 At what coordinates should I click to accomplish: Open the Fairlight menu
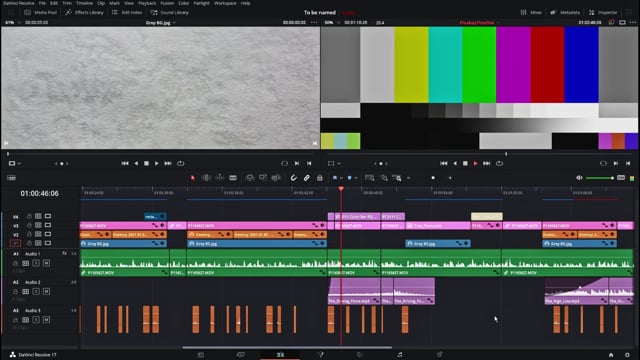click(x=202, y=3)
